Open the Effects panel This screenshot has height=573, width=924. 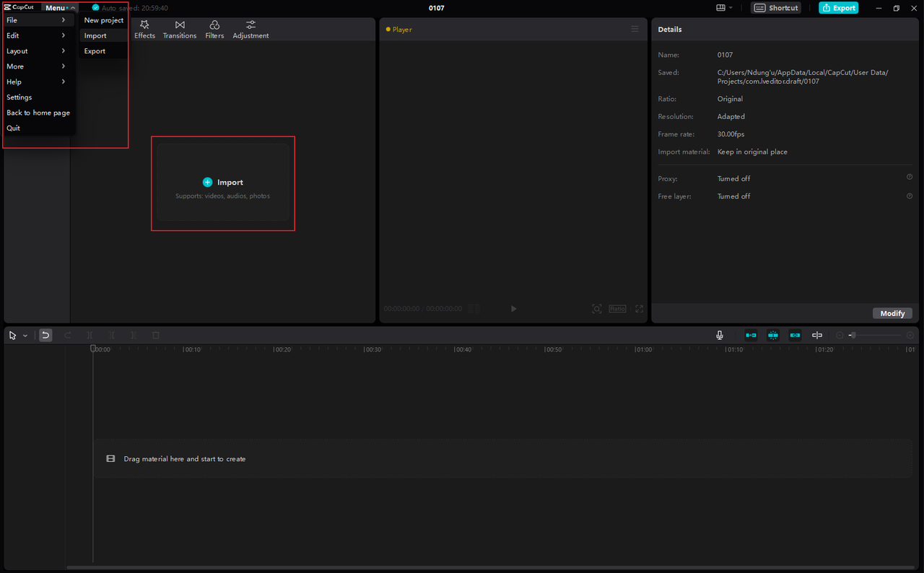144,29
